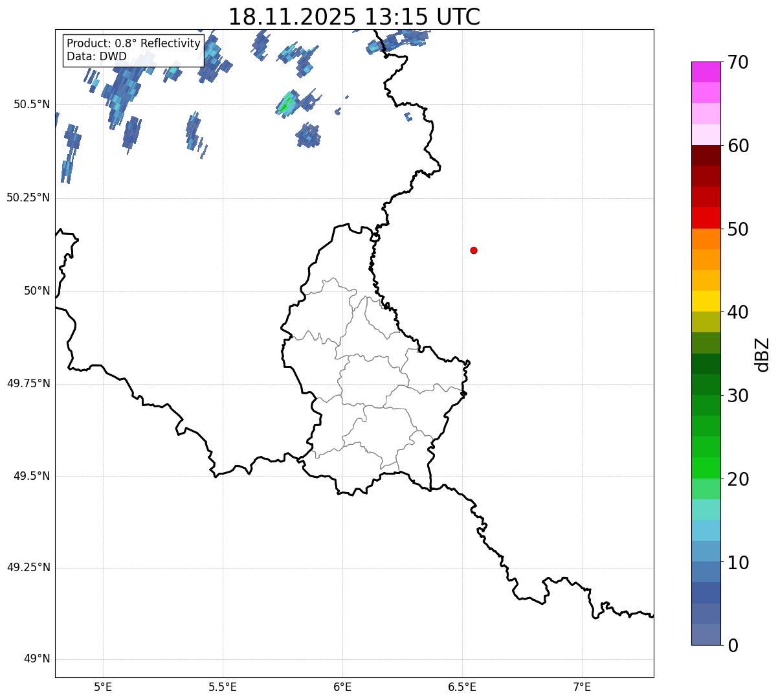Viewport: 778px width, 700px height.
Task: Click the latitude label 49.75°N
Action: click(x=28, y=383)
